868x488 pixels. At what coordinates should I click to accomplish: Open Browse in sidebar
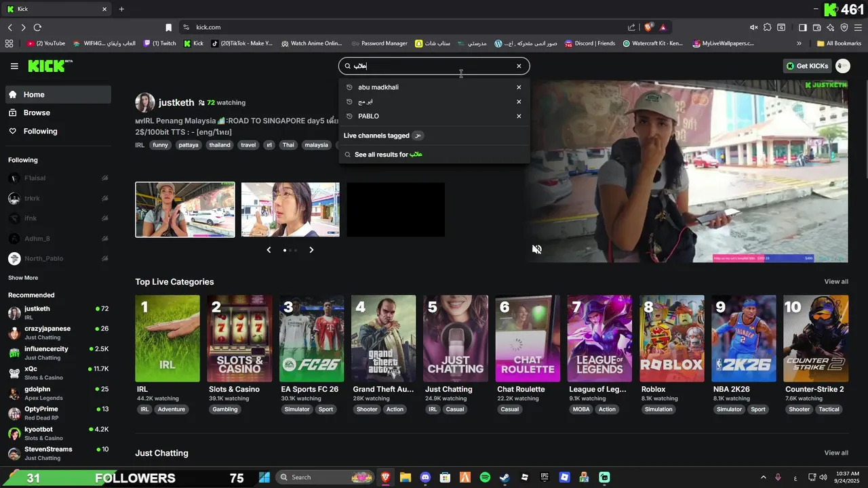click(x=58, y=113)
